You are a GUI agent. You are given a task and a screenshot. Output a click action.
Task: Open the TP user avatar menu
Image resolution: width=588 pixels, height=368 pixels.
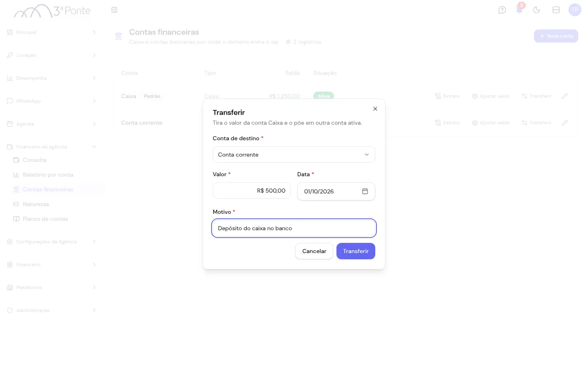coord(575,10)
